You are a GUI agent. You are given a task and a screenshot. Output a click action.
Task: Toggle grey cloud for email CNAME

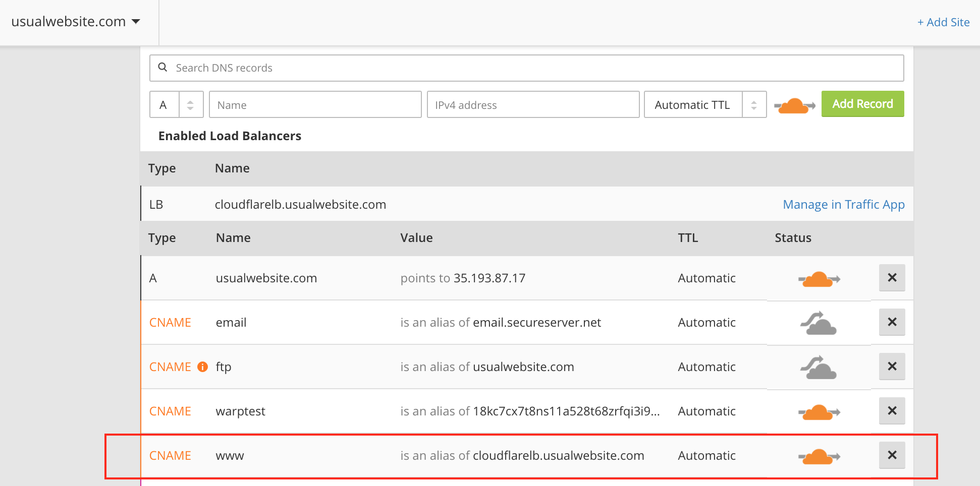click(818, 323)
